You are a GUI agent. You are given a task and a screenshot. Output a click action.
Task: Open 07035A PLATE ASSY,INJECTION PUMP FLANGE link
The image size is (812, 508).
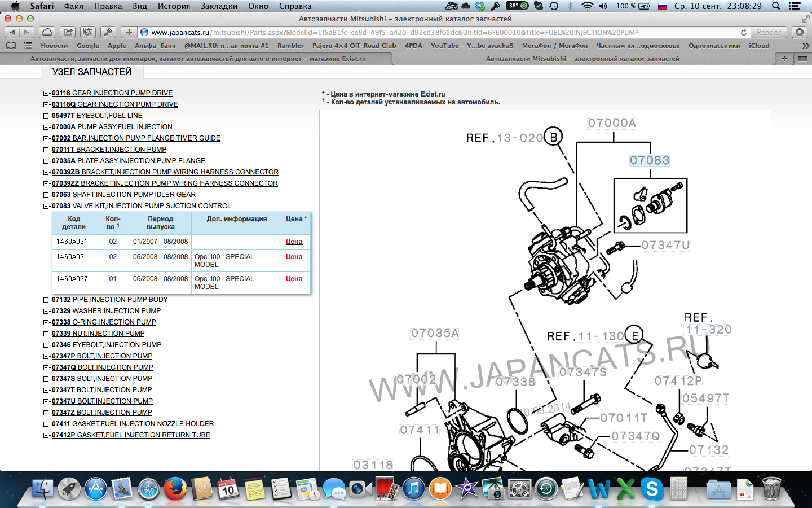[129, 161]
